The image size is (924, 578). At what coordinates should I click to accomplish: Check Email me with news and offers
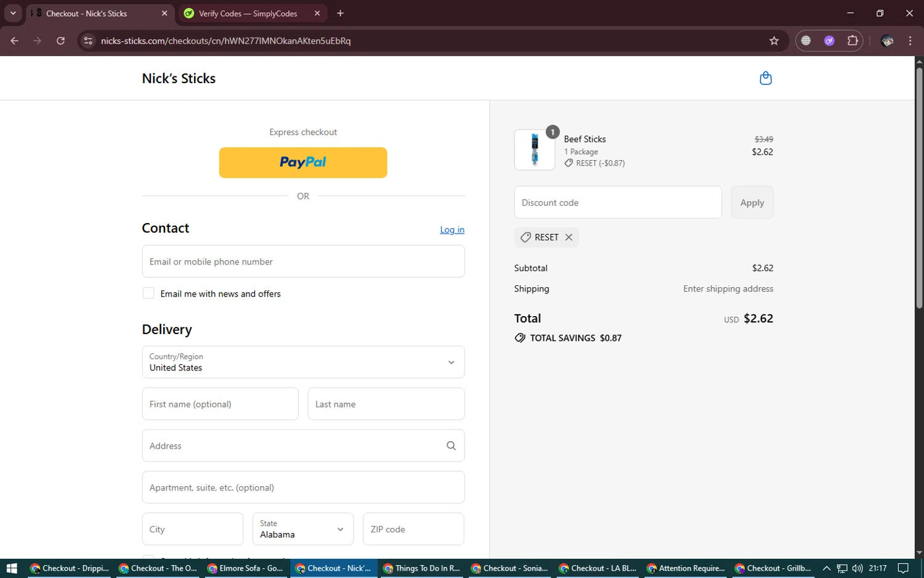tap(148, 293)
